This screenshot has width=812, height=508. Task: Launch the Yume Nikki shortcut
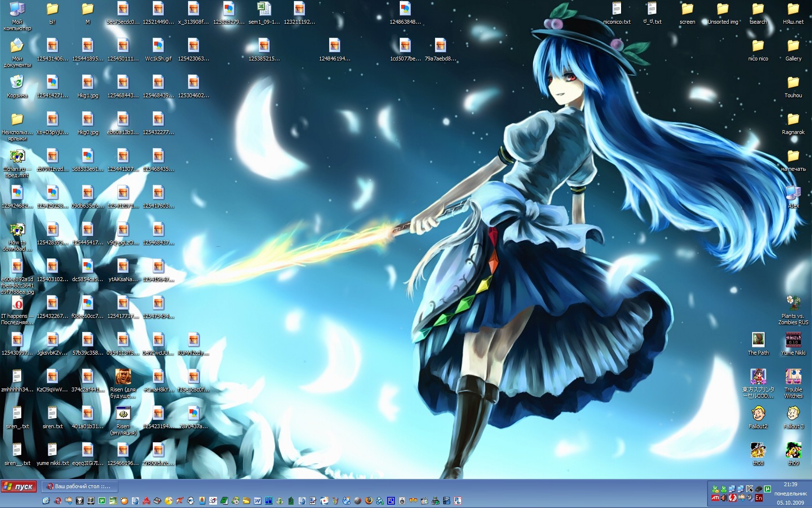tap(793, 344)
